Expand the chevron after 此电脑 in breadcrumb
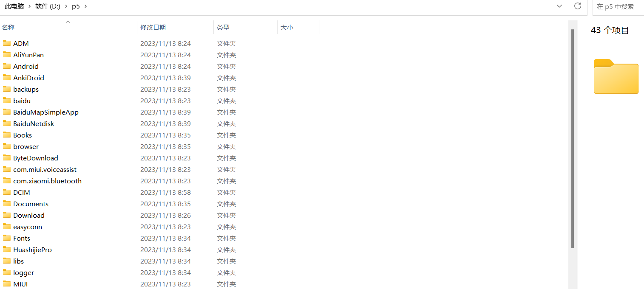Image resolution: width=644 pixels, height=289 pixels. pos(29,6)
